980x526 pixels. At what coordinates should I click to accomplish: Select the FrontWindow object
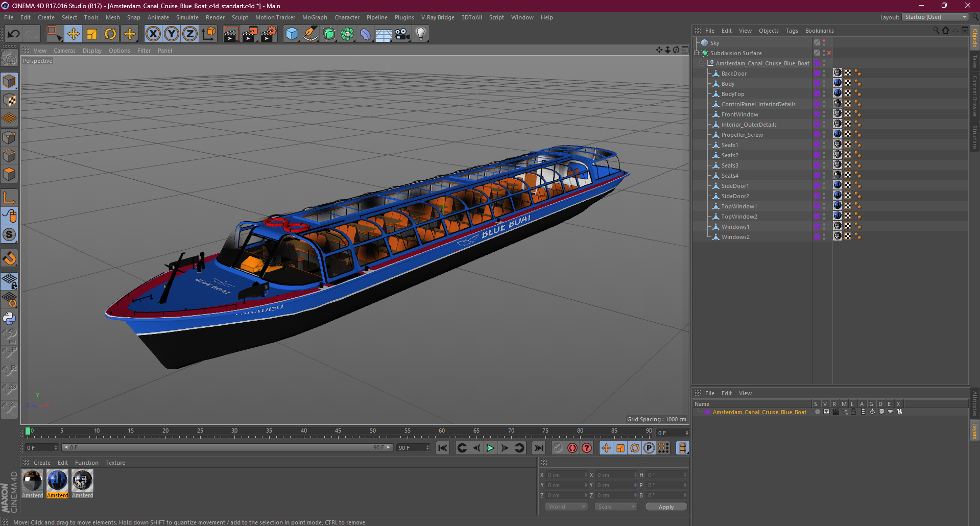(x=739, y=114)
